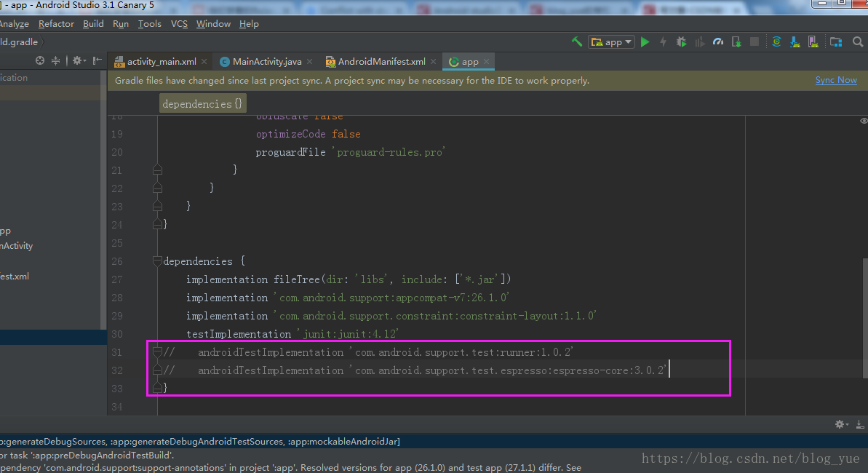The height and width of the screenshot is (473, 868).
Task: Switch to AndroidManifest.xml tab
Action: coord(381,61)
